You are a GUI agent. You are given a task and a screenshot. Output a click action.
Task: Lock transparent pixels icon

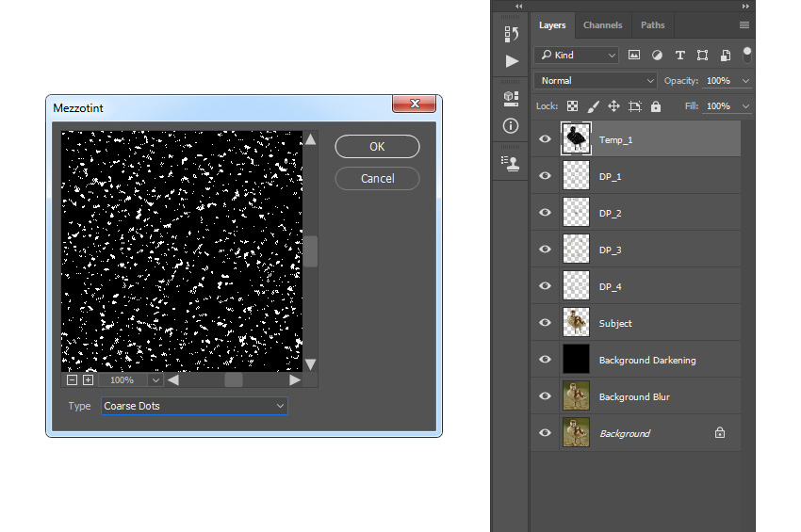click(573, 106)
